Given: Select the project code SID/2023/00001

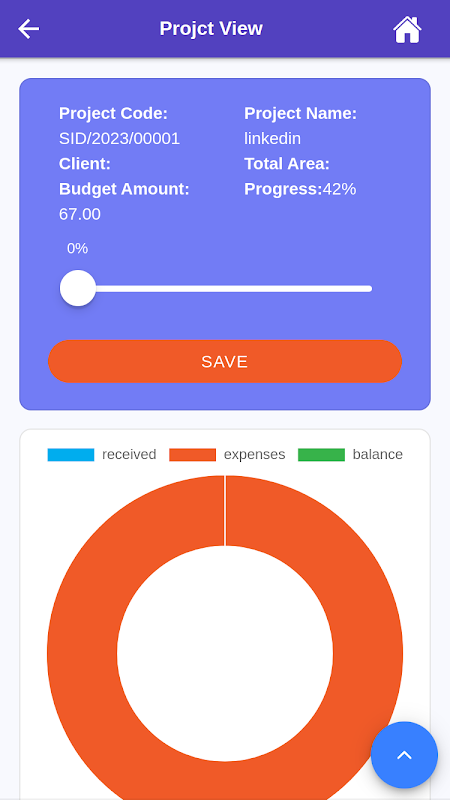Looking at the screenshot, I should pyautogui.click(x=119, y=138).
